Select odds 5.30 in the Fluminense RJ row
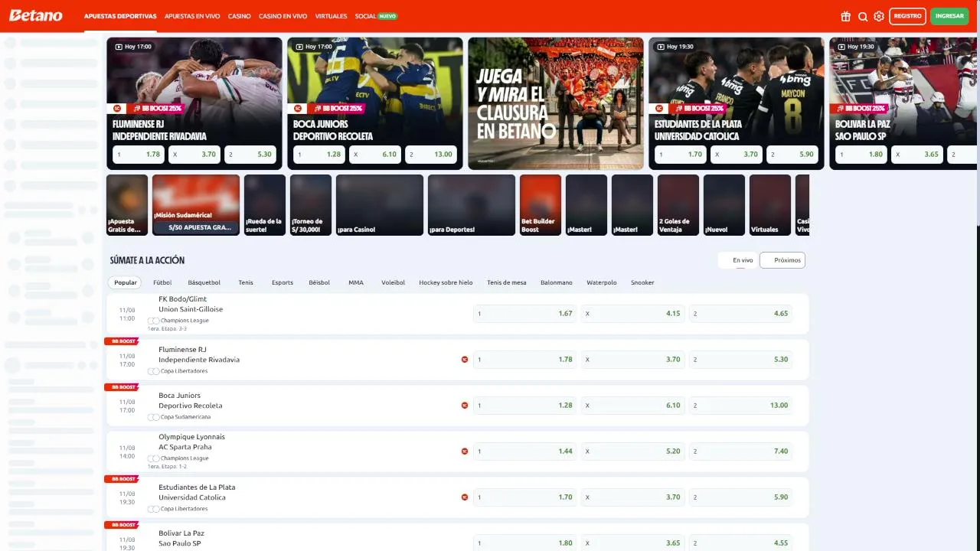 pos(740,359)
